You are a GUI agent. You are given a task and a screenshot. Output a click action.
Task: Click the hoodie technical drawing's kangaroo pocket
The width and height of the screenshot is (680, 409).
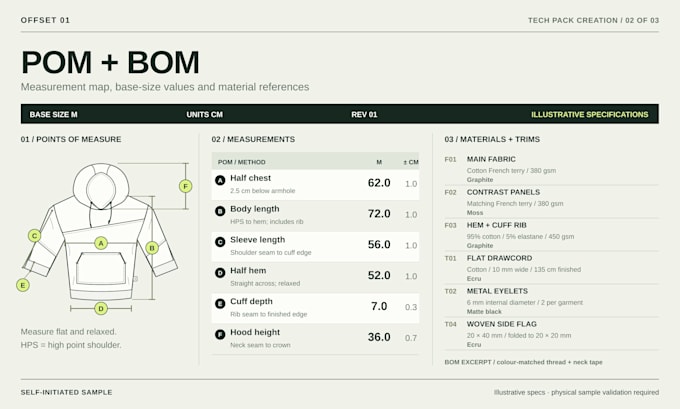point(101,268)
